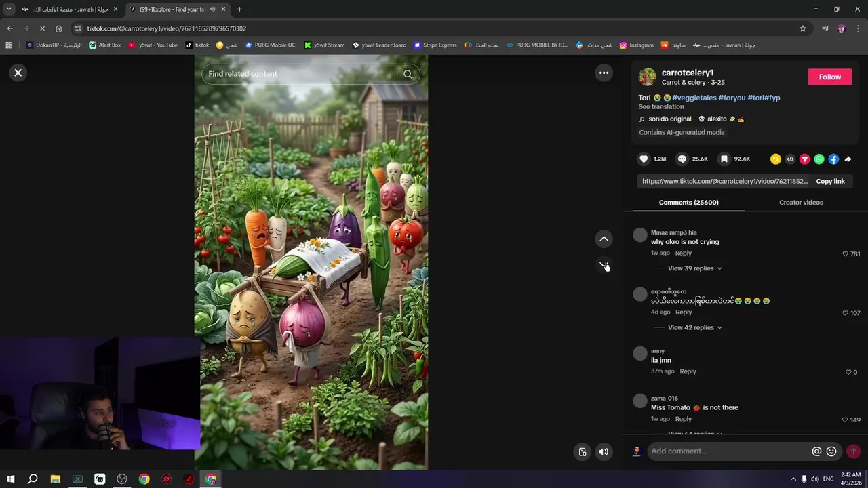Open the sonido original sound link

(691, 119)
